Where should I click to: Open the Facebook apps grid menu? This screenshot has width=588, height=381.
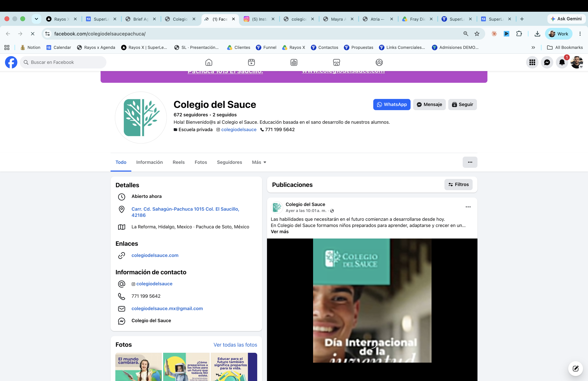coord(532,62)
